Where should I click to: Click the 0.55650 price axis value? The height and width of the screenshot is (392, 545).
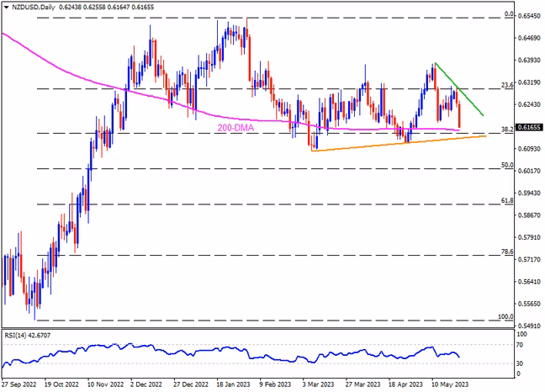click(529, 304)
